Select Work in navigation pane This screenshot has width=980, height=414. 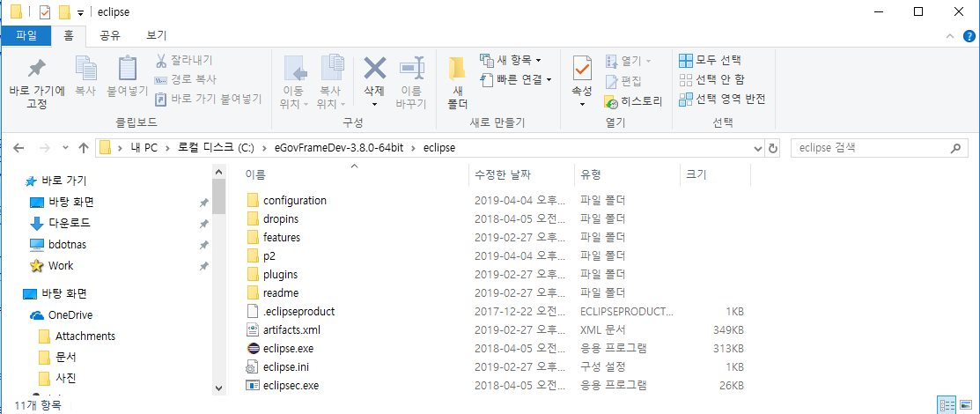pyautogui.click(x=51, y=266)
